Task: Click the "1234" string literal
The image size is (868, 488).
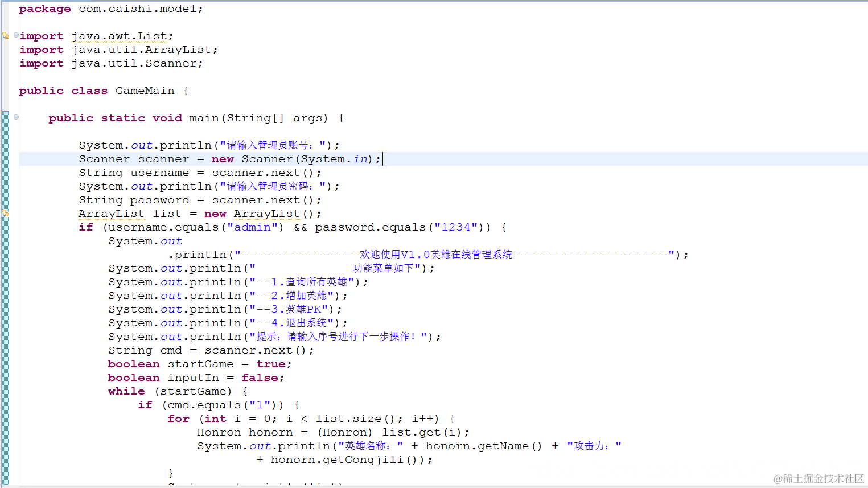Action: click(x=456, y=228)
